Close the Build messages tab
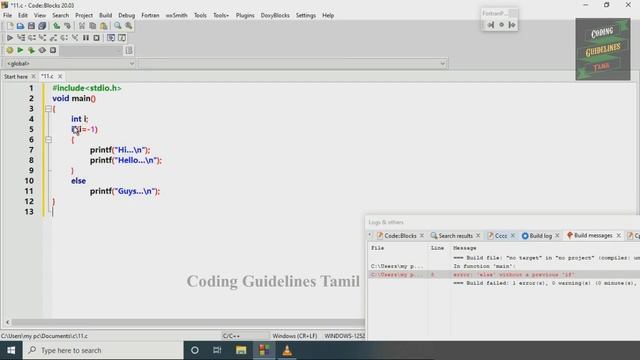 pyautogui.click(x=619, y=236)
